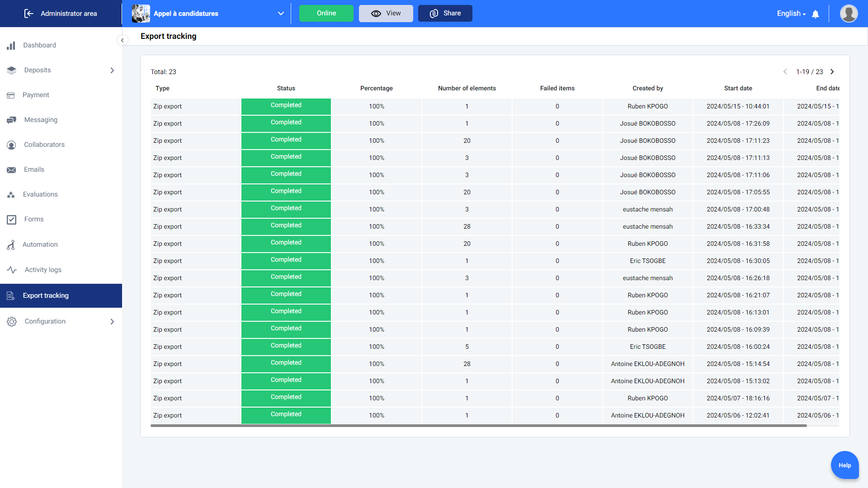
Task: Click Eric TSOGBE in the 16:30:05 row
Action: [647, 261]
